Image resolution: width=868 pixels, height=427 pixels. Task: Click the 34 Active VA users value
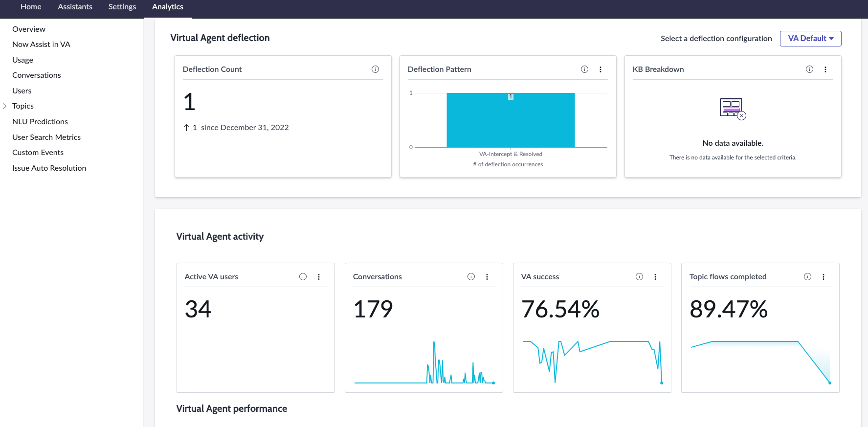click(x=198, y=309)
